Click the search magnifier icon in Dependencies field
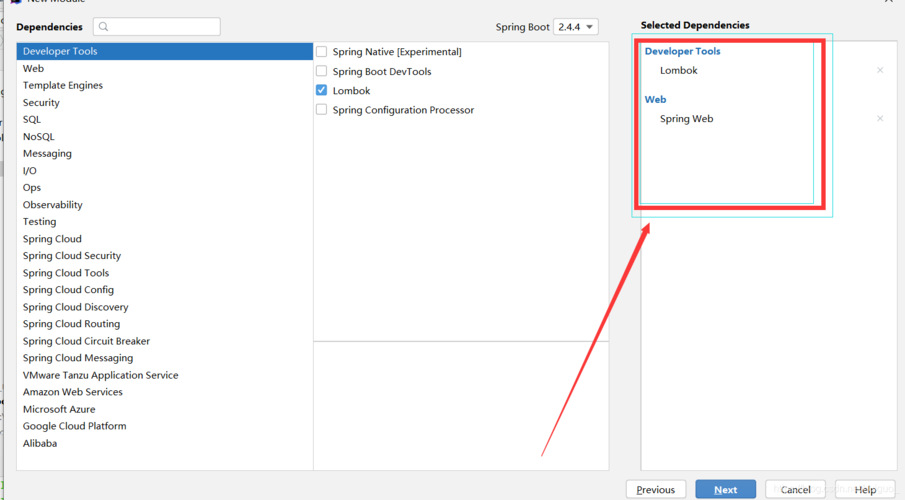905x500 pixels. coord(104,27)
